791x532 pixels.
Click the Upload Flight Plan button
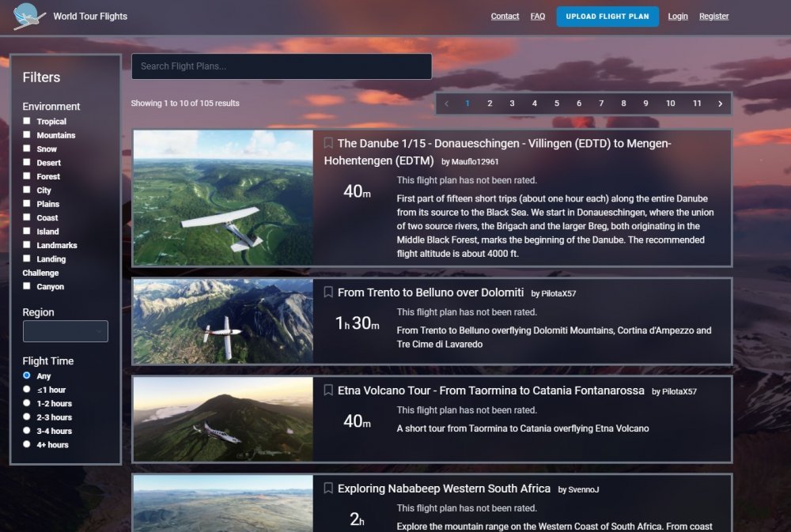click(x=607, y=17)
